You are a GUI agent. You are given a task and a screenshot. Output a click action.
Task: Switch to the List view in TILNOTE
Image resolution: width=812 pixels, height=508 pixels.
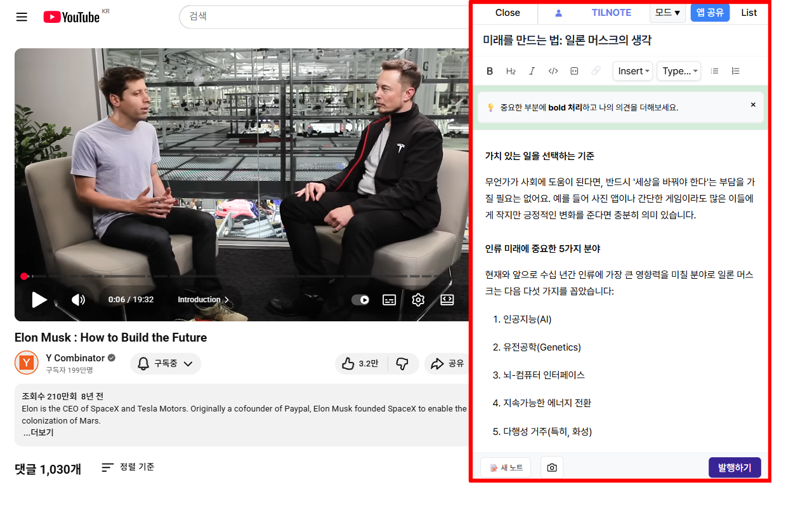(749, 13)
